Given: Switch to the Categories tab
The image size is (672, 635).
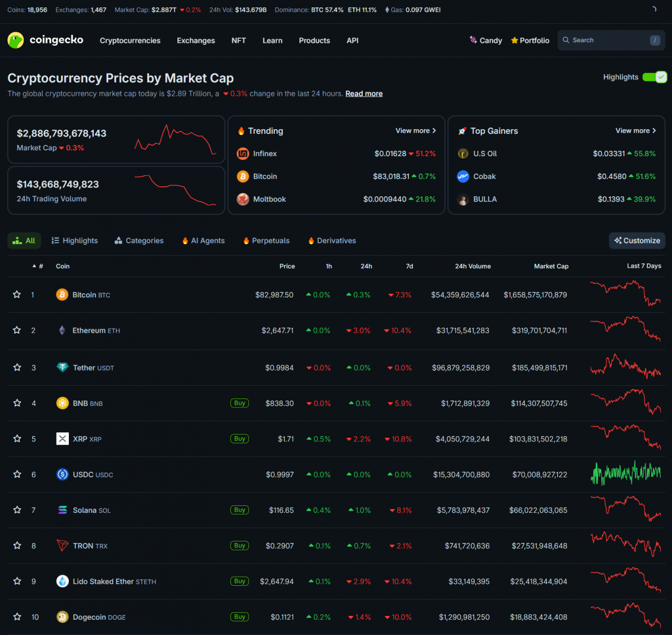Looking at the screenshot, I should pos(139,241).
